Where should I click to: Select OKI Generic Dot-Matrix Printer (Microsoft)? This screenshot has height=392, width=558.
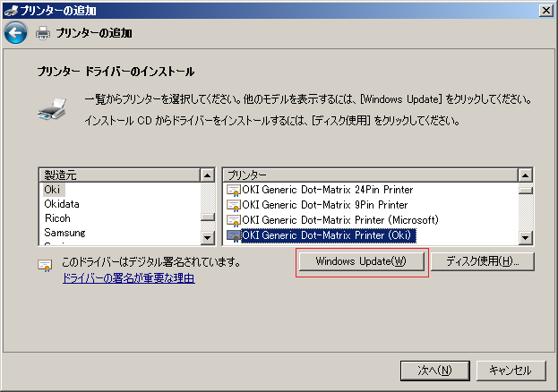[340, 220]
